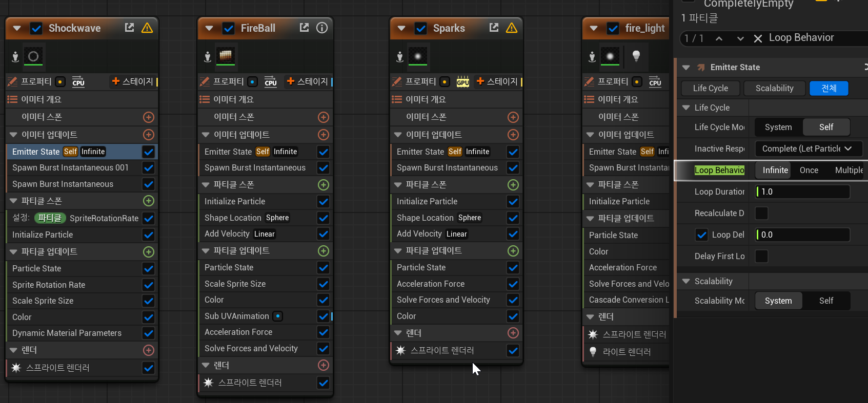The height and width of the screenshot is (403, 868).
Task: Set Scalability Mode to Self
Action: (826, 301)
